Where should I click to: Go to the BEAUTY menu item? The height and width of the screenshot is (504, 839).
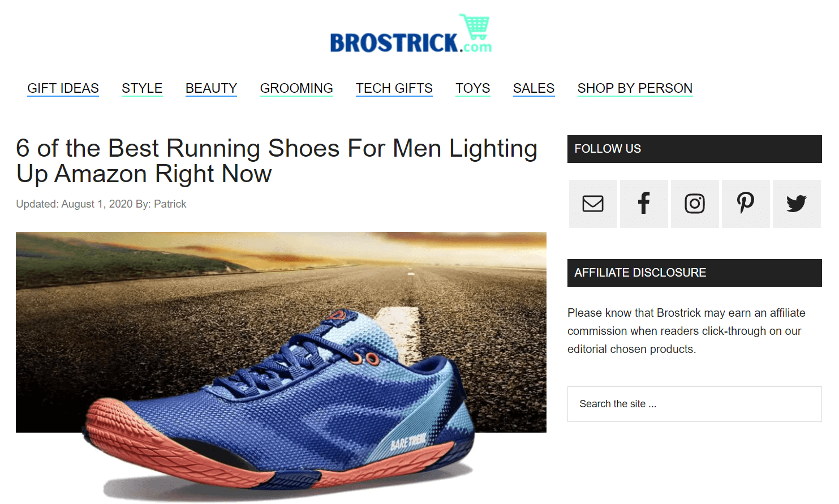pyautogui.click(x=211, y=88)
